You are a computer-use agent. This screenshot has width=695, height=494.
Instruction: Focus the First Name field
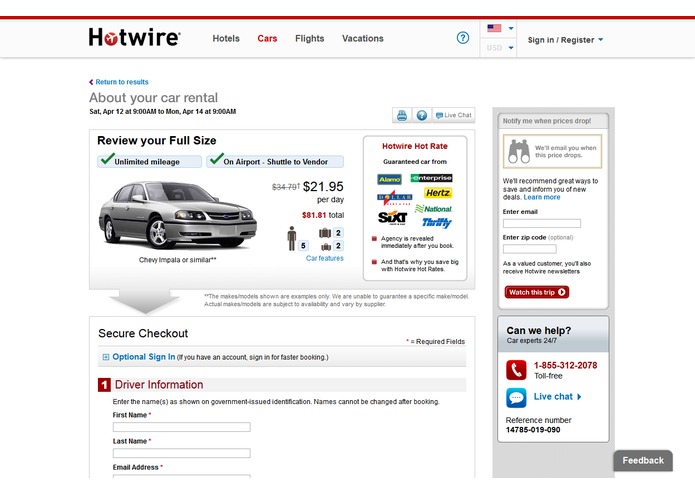(182, 427)
